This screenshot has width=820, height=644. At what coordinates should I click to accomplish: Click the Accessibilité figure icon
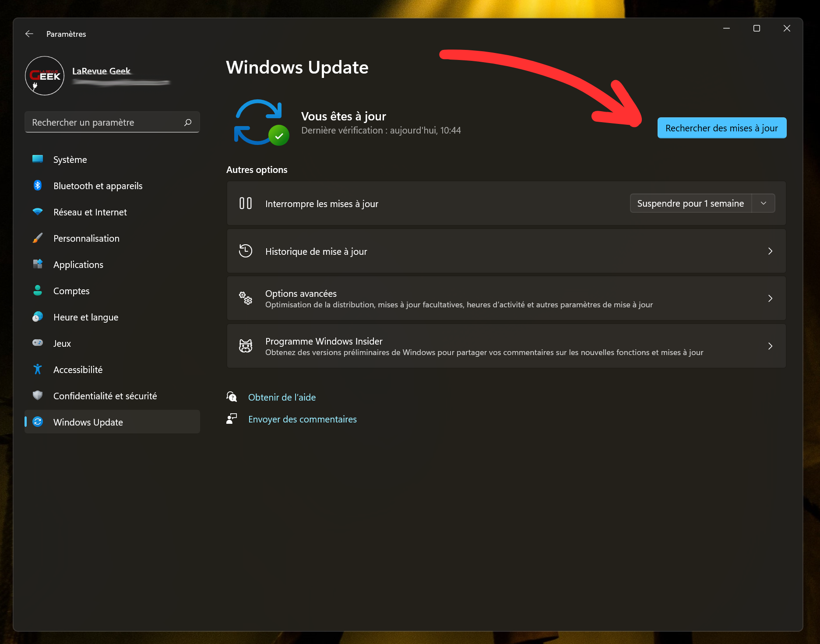pos(38,370)
